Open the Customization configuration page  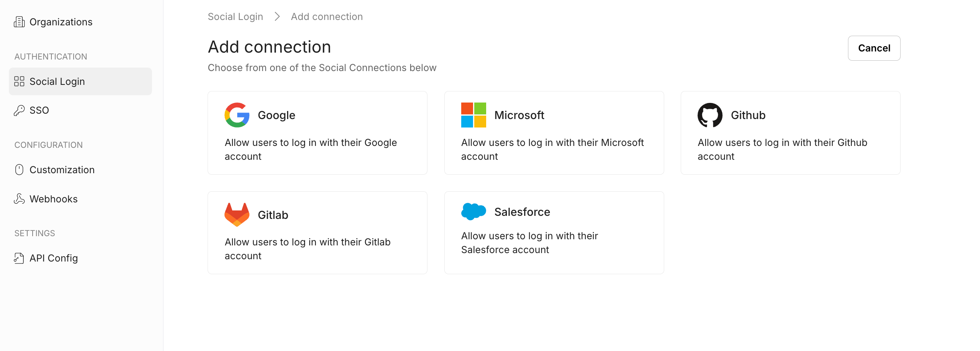(x=62, y=169)
